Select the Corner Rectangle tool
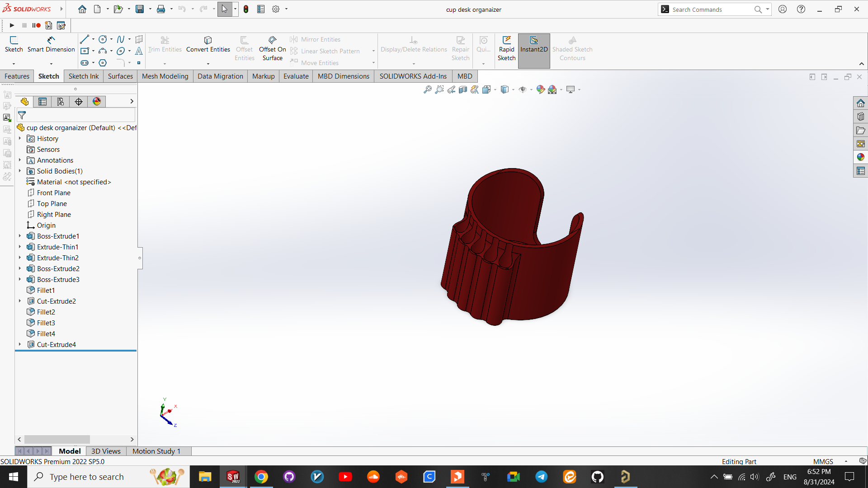This screenshot has height=488, width=868. click(x=85, y=51)
